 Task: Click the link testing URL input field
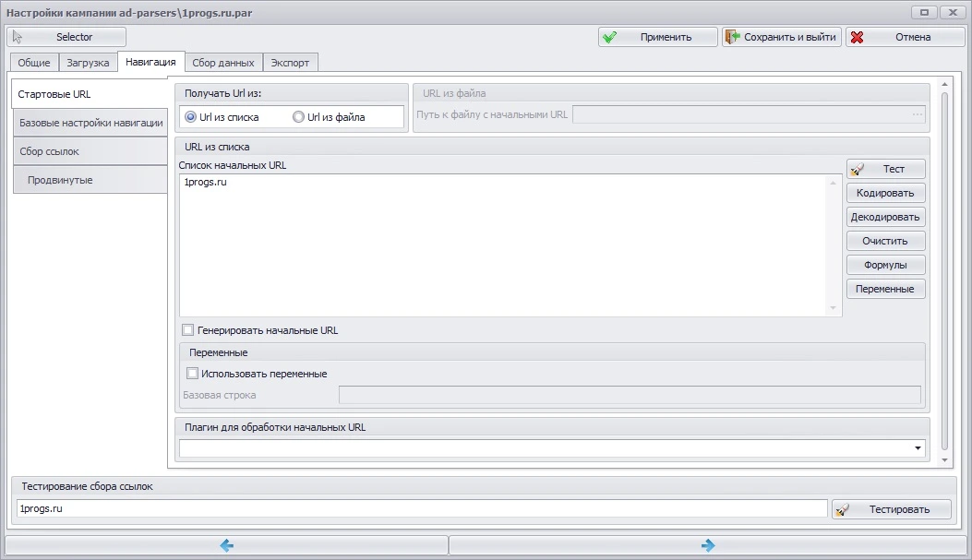(422, 508)
